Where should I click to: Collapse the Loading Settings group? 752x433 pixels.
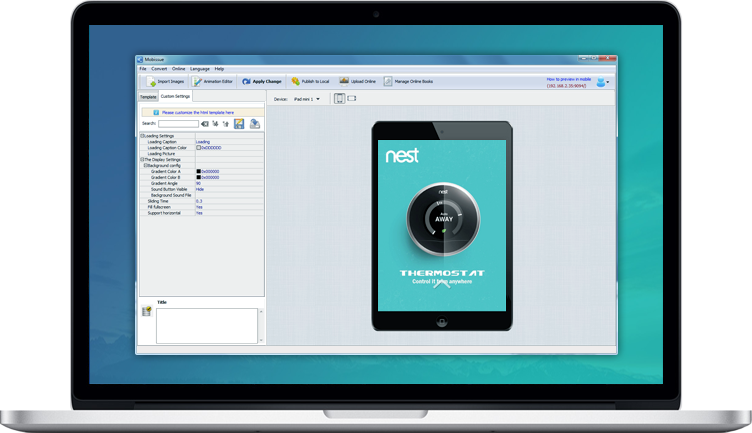(x=142, y=136)
